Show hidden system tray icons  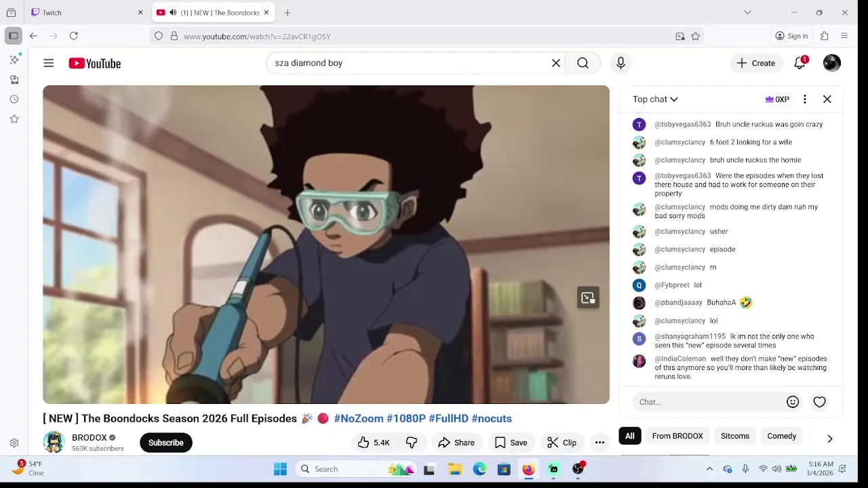709,469
